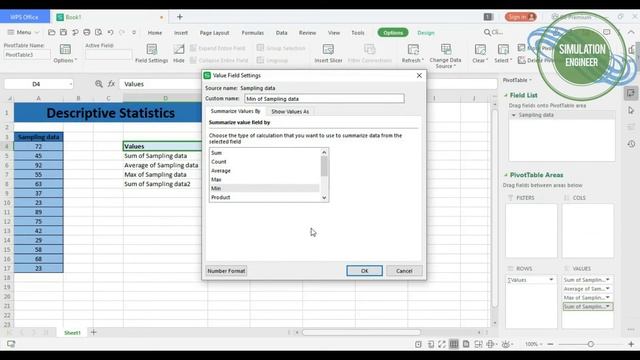Screen dimensions: 640x360
Task: Select Max in the calculation list
Action: coord(264,180)
